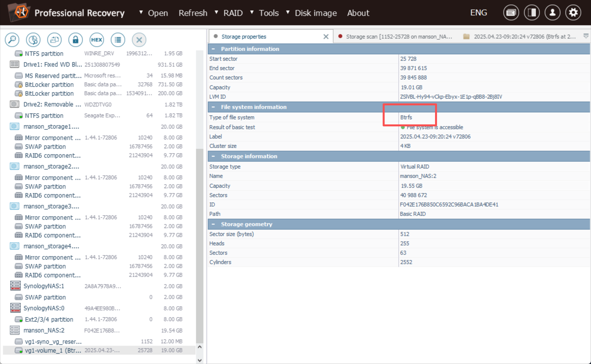The height and width of the screenshot is (364, 591).
Task: Click the End sector value 39 871 615
Action: pyautogui.click(x=413, y=68)
